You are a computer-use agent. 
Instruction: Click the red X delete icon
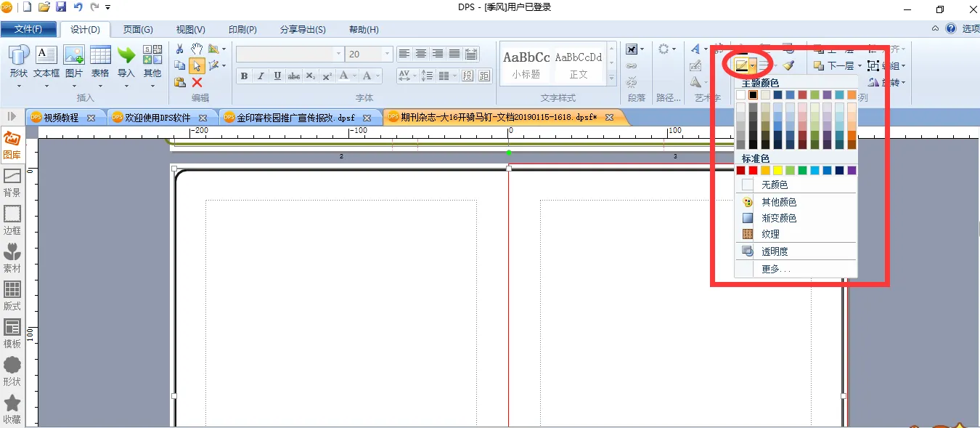tap(197, 82)
